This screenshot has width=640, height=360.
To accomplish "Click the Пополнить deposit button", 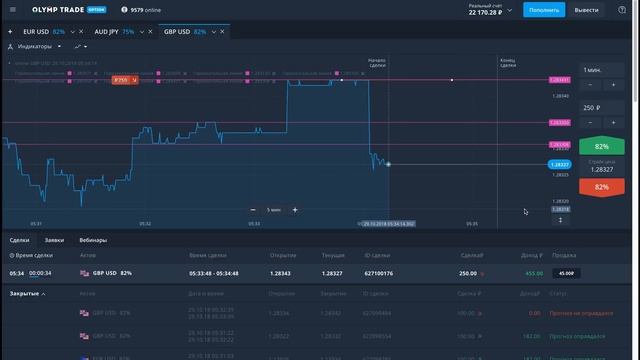I will coord(544,10).
